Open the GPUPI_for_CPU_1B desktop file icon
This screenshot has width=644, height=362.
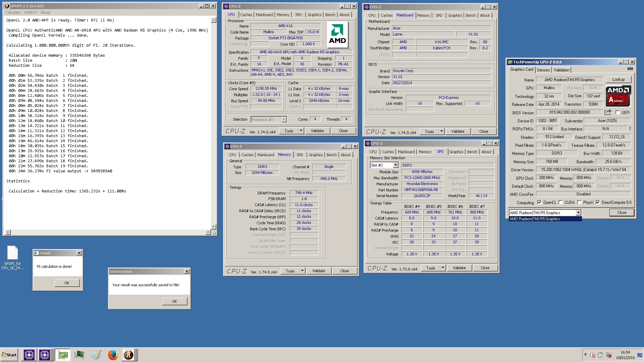(x=12, y=257)
